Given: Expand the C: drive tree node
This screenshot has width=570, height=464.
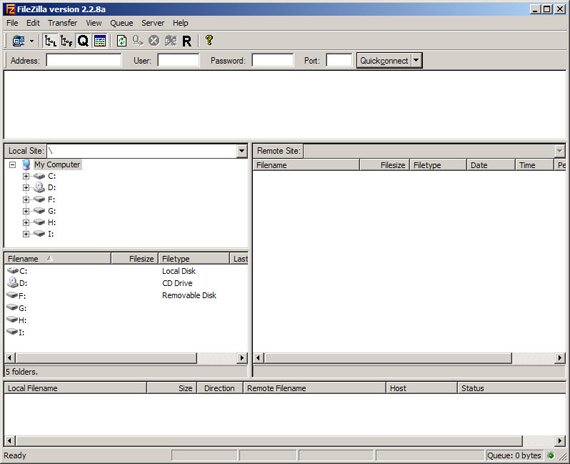Looking at the screenshot, I should pos(26,176).
